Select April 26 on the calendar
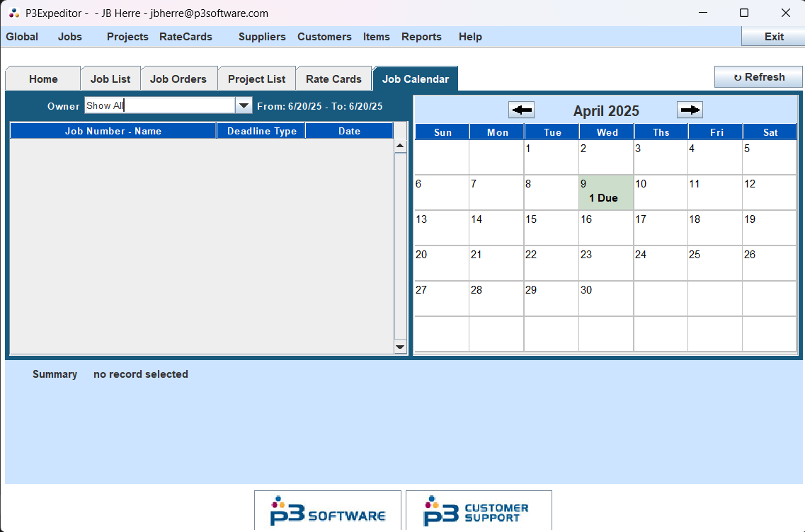The height and width of the screenshot is (532, 805). [769, 263]
